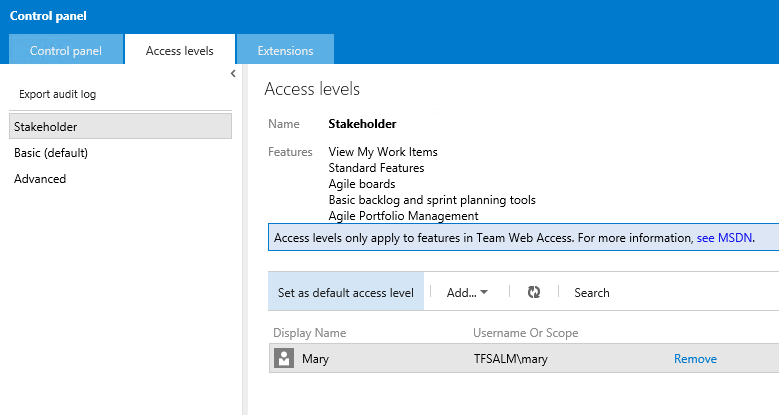The width and height of the screenshot is (779, 415).
Task: Choose the Basic (default) access level
Action: 51,153
